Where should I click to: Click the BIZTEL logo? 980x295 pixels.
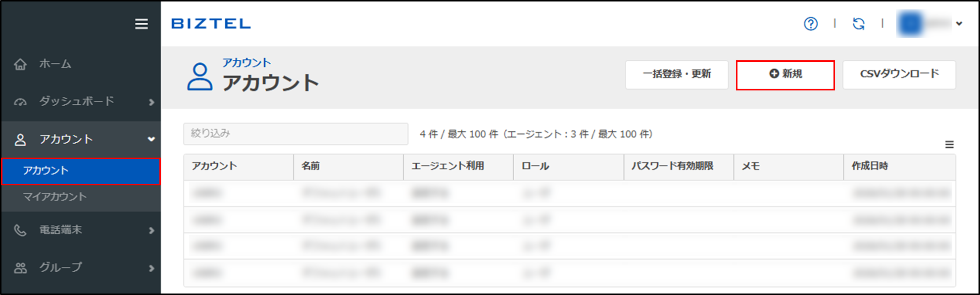211,24
